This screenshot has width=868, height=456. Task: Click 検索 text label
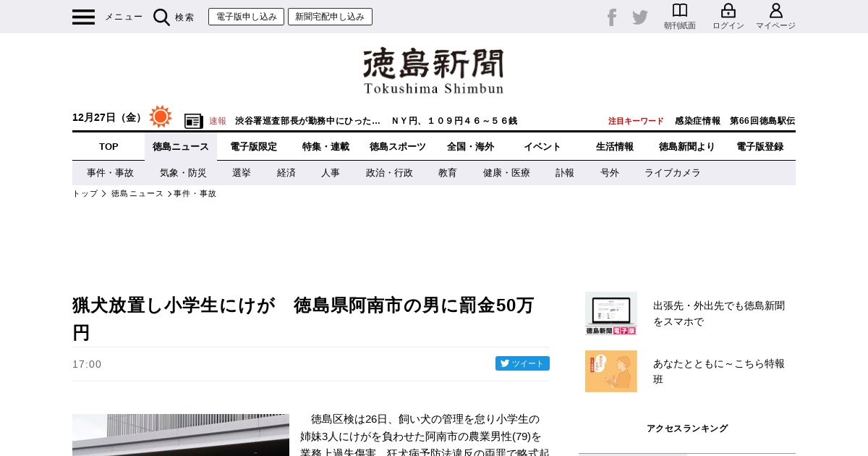click(x=184, y=17)
